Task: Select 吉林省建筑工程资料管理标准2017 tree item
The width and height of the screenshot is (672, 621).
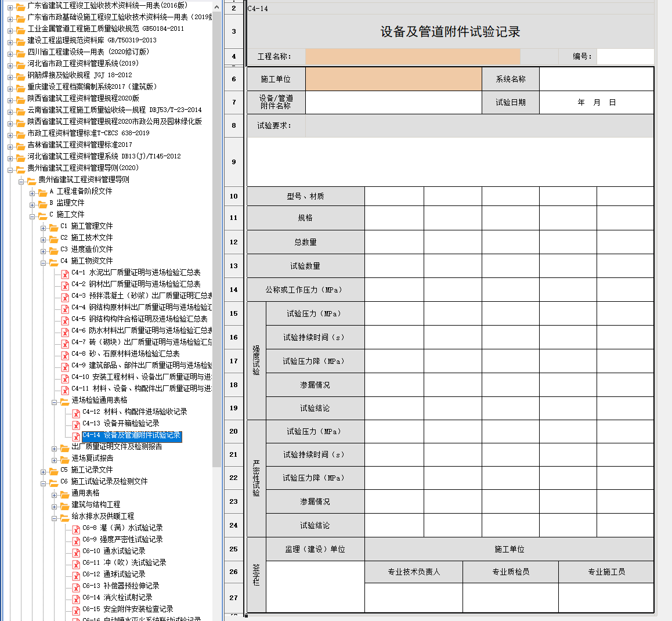Action: (x=80, y=145)
